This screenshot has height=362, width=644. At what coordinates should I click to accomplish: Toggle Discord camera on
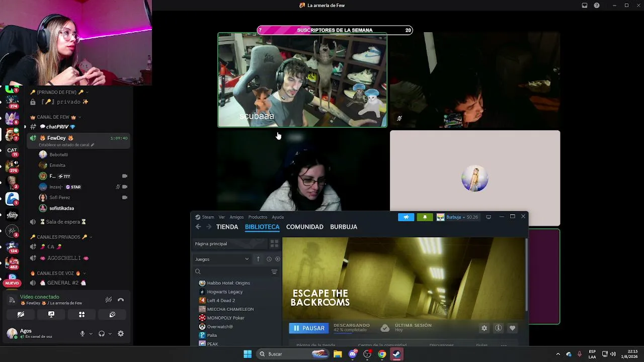[x=21, y=314]
